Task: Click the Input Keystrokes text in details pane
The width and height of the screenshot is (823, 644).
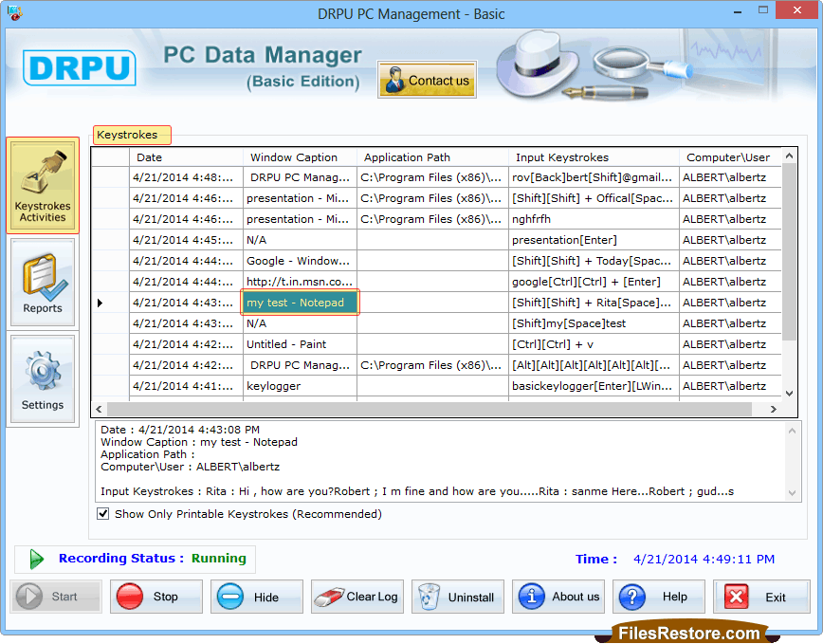Action: coord(417,492)
